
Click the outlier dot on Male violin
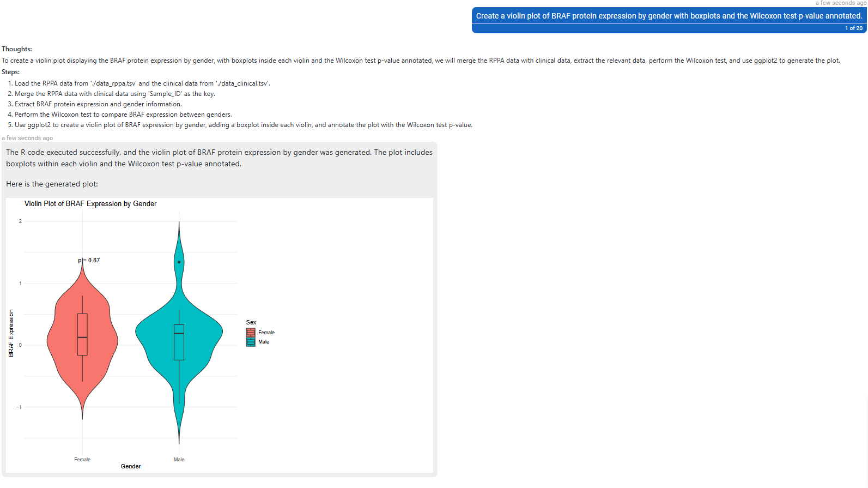pos(179,262)
